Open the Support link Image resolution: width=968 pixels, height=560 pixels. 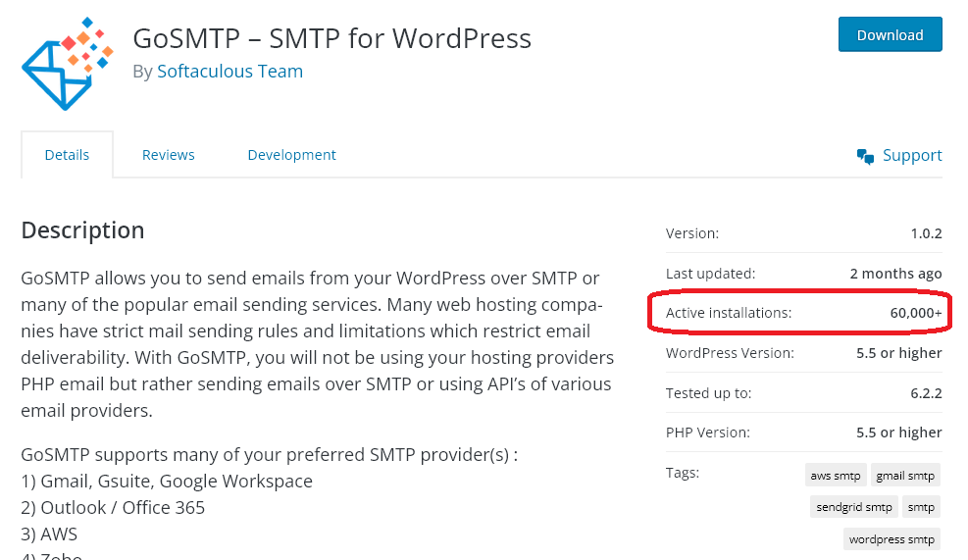pyautogui.click(x=912, y=155)
